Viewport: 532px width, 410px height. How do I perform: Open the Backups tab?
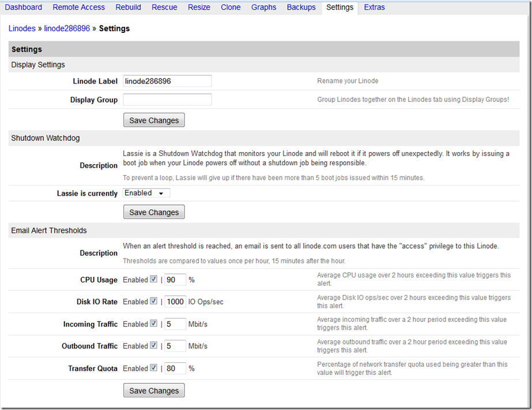click(x=301, y=7)
